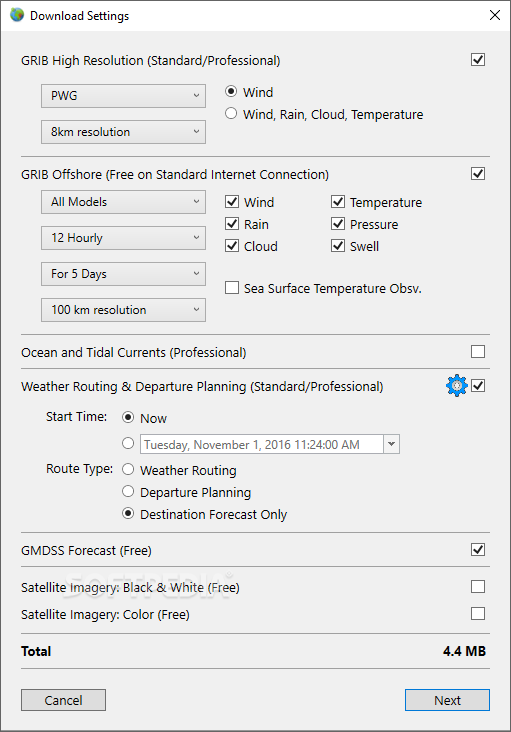This screenshot has width=511, height=732.
Task: Click the Next button
Action: tap(447, 700)
